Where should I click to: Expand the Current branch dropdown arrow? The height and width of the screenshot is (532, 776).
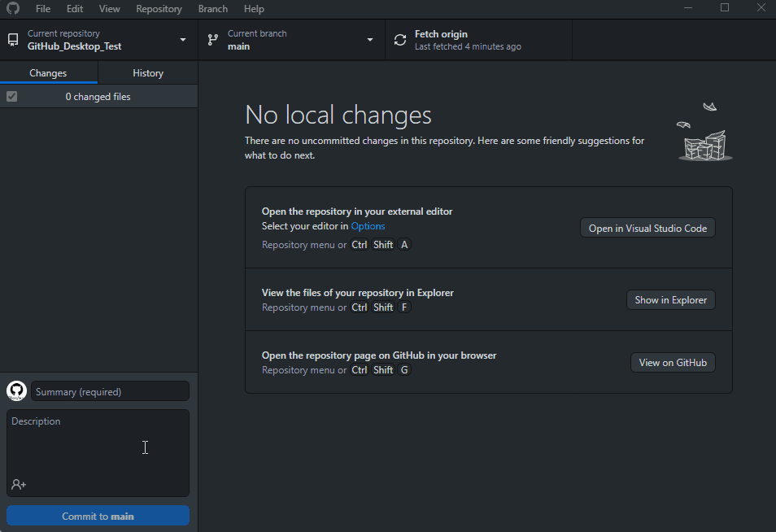[369, 40]
